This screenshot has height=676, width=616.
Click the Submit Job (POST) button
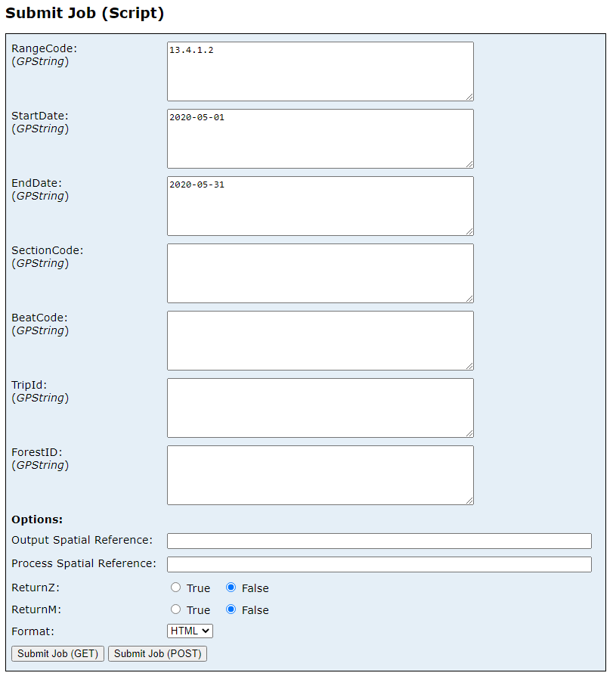[x=156, y=653]
